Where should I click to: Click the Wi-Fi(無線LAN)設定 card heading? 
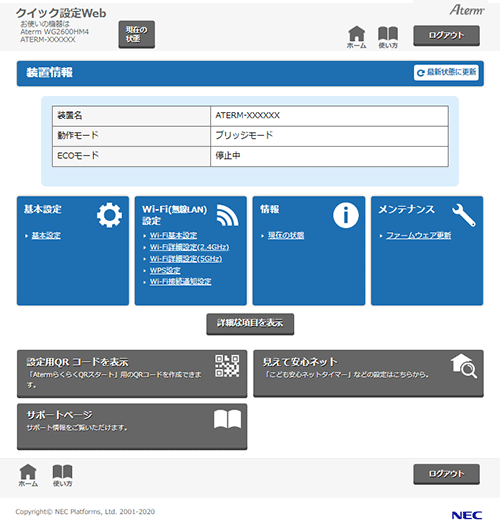tap(174, 215)
